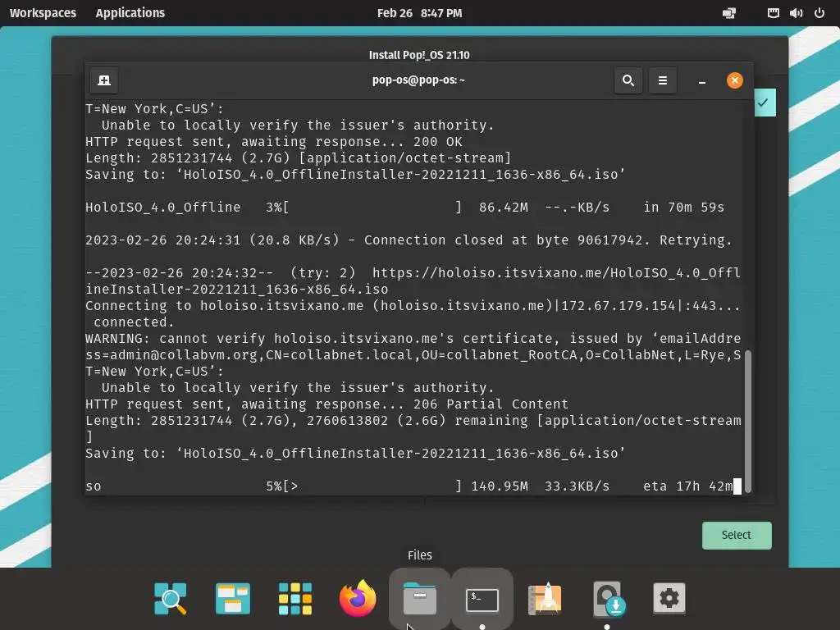
Task: Open the Files app in the dock
Action: 420,598
